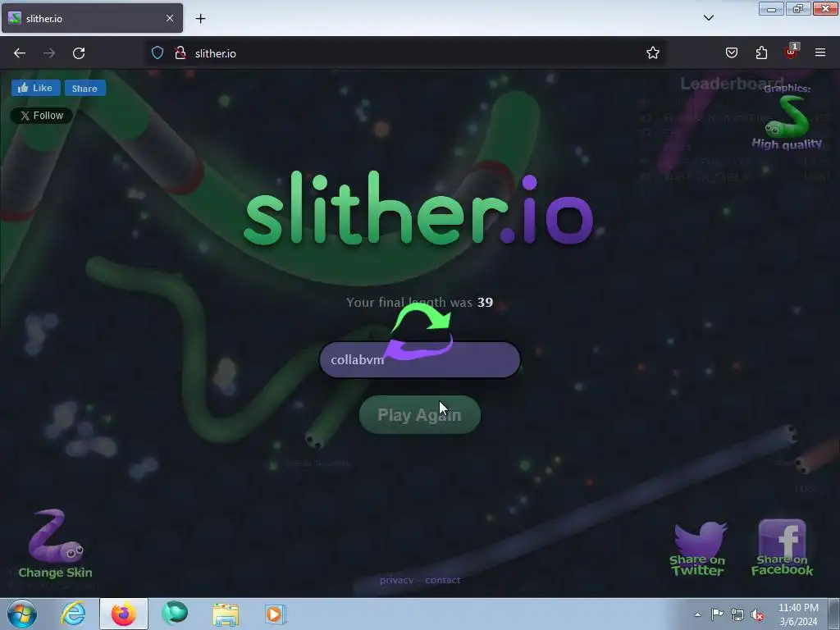This screenshot has height=630, width=840.
Task: Open the privacy link
Action: [x=396, y=580]
